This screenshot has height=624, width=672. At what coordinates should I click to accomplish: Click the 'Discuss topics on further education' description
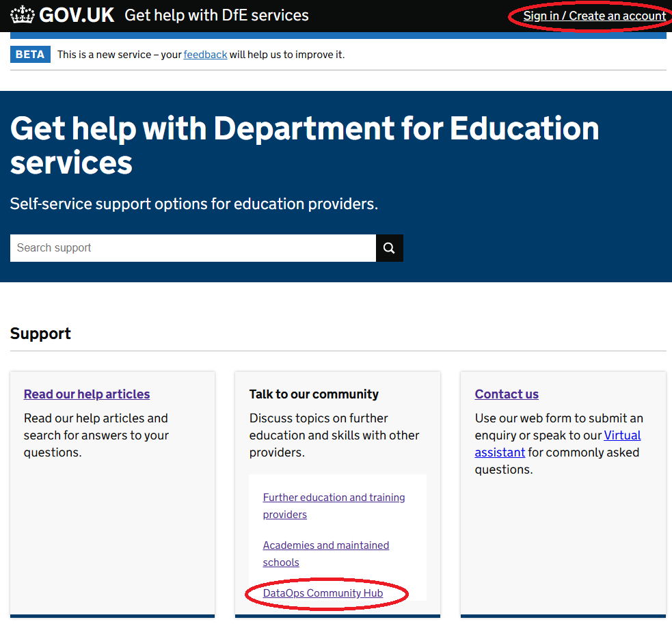(334, 435)
